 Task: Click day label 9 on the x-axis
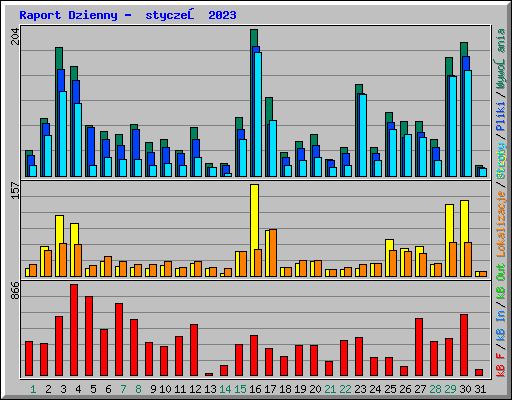click(x=153, y=389)
